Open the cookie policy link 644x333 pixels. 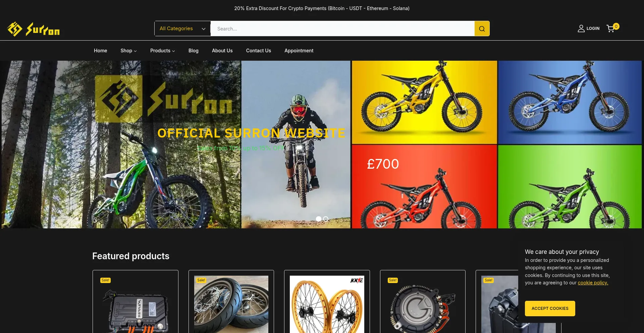pyautogui.click(x=593, y=283)
